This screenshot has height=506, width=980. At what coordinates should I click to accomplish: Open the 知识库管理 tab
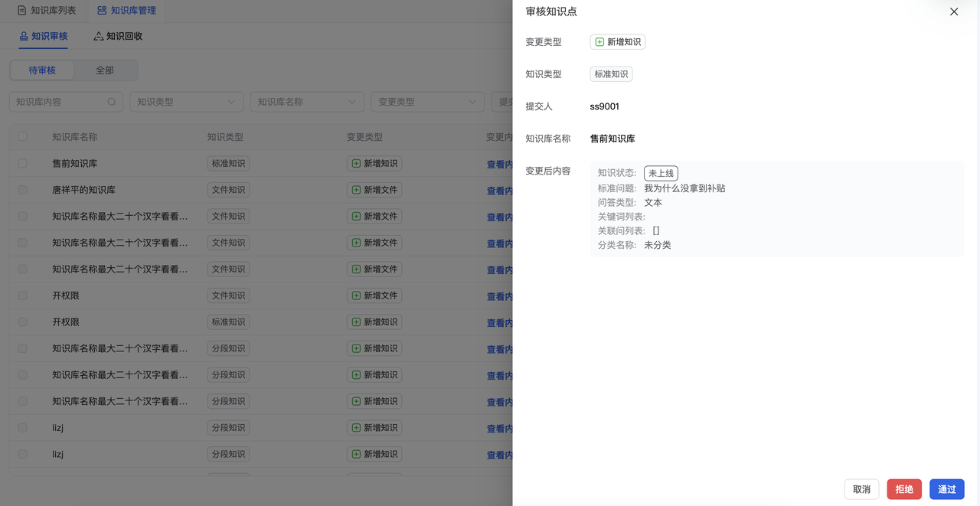point(126,11)
